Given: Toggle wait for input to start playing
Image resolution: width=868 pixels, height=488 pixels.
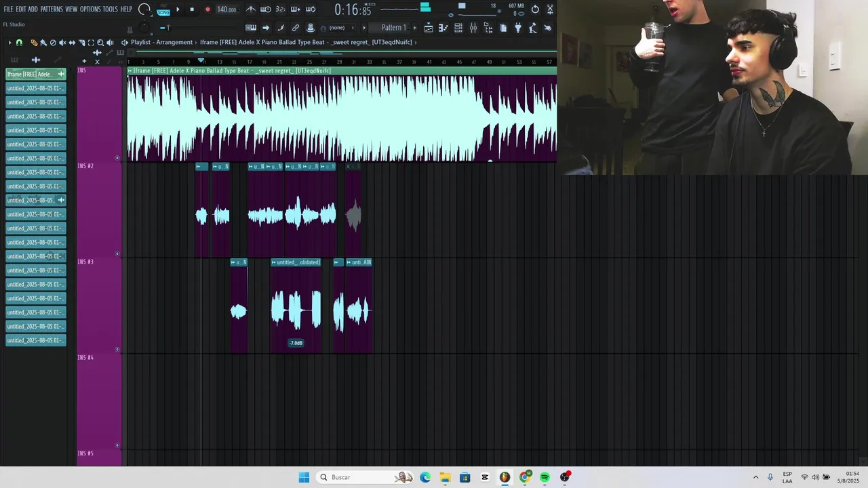Looking at the screenshot, I should click(x=266, y=9).
